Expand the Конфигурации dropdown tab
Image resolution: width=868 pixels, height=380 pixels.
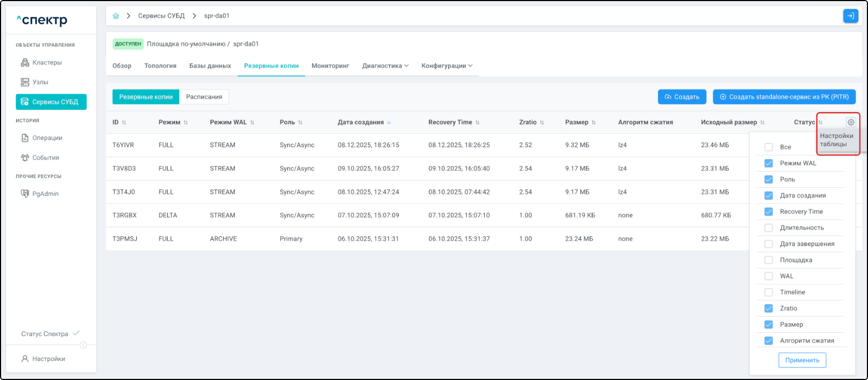446,66
